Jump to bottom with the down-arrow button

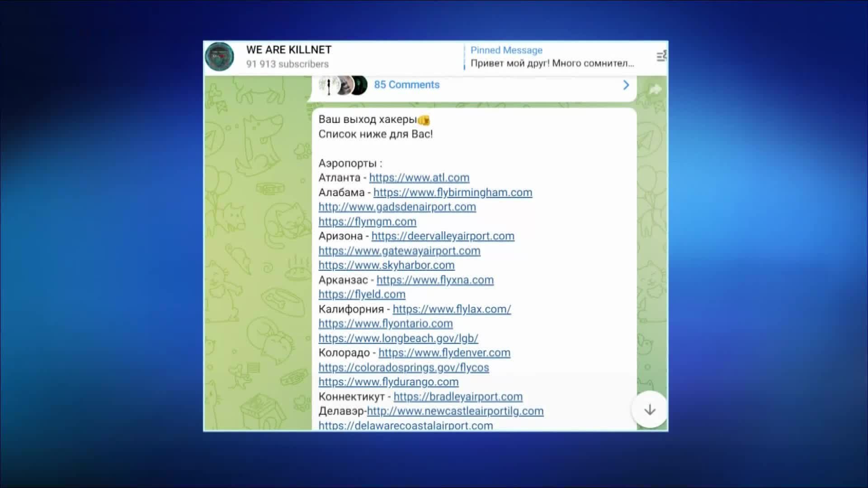(x=650, y=410)
